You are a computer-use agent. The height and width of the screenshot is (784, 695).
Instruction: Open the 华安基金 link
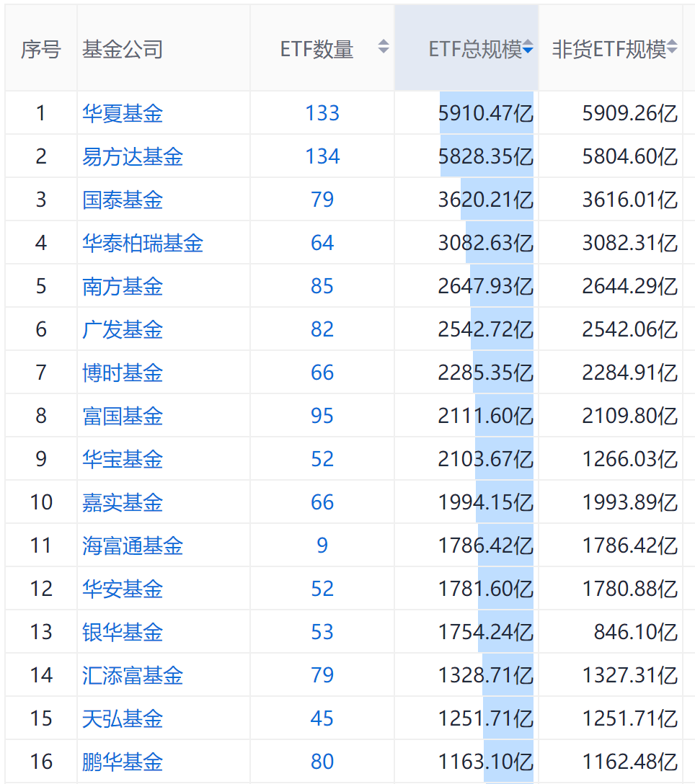(x=123, y=589)
